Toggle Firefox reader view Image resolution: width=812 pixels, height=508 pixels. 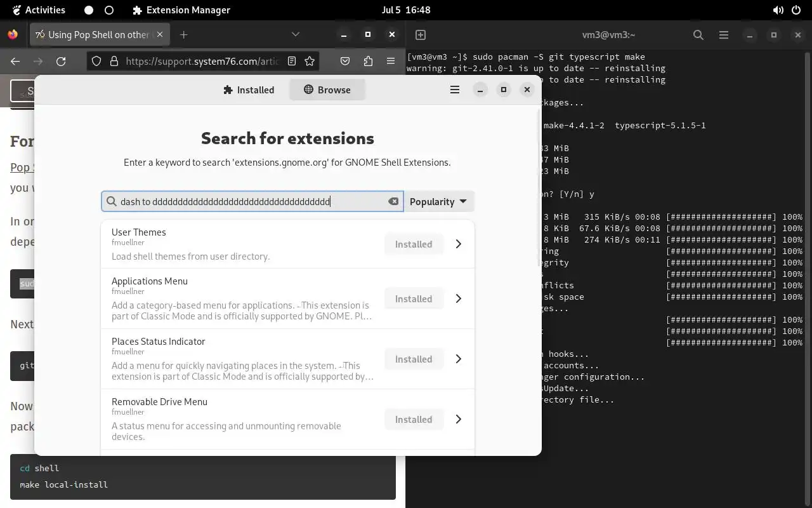292,61
